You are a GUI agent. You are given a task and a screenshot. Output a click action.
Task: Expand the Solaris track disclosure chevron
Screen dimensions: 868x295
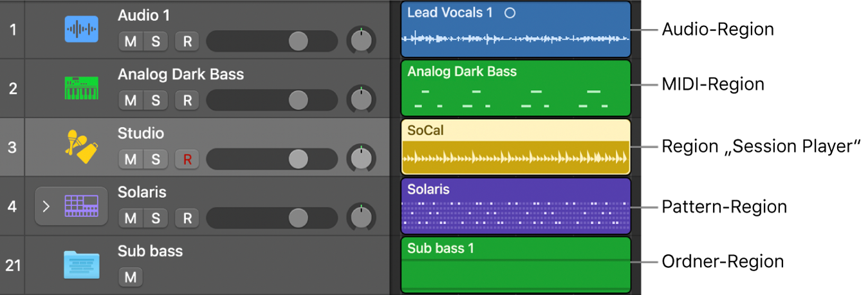[46, 207]
